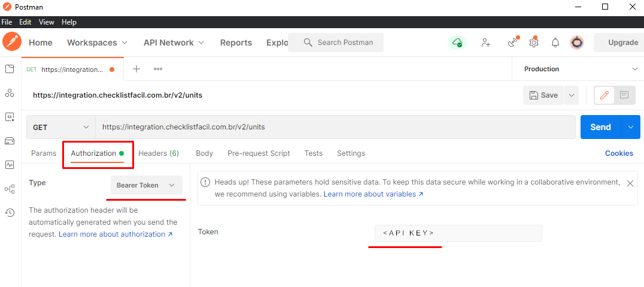Click the invite user icon

486,43
